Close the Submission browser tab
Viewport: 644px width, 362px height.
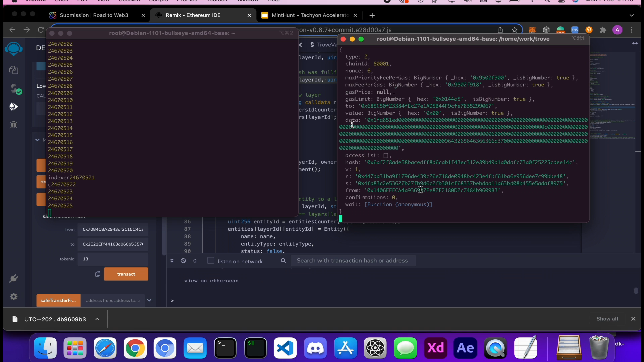(143, 15)
